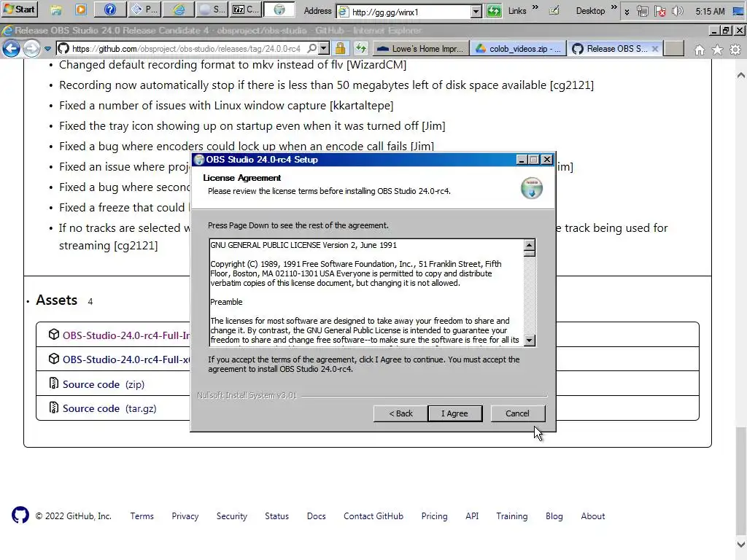This screenshot has width=747, height=560.
Task: Click the Back button in setup
Action: click(x=400, y=414)
